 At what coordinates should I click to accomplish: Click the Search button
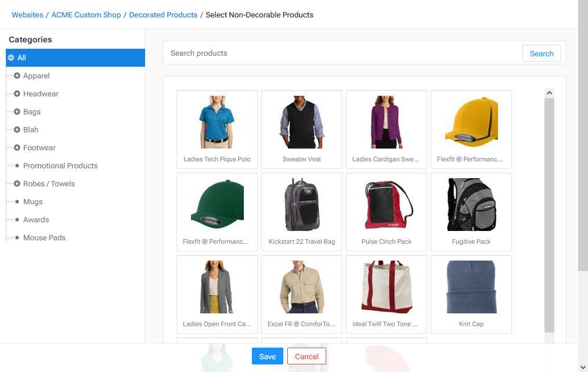pyautogui.click(x=541, y=53)
